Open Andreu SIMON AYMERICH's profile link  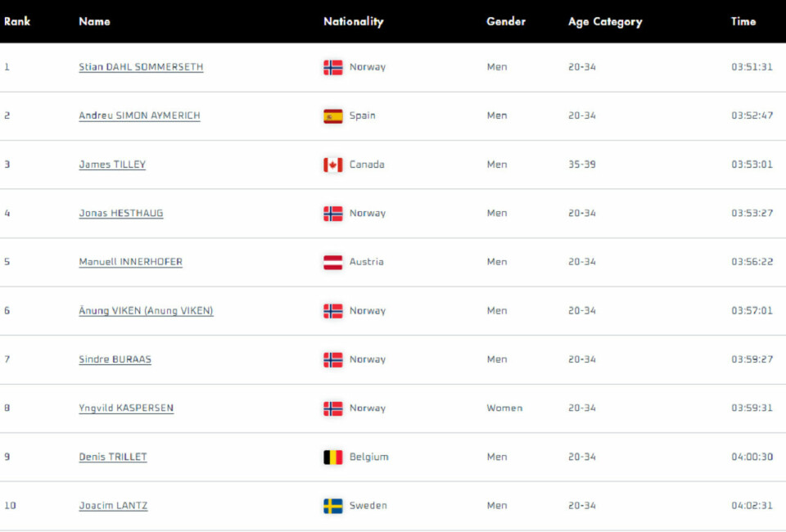[x=139, y=115]
